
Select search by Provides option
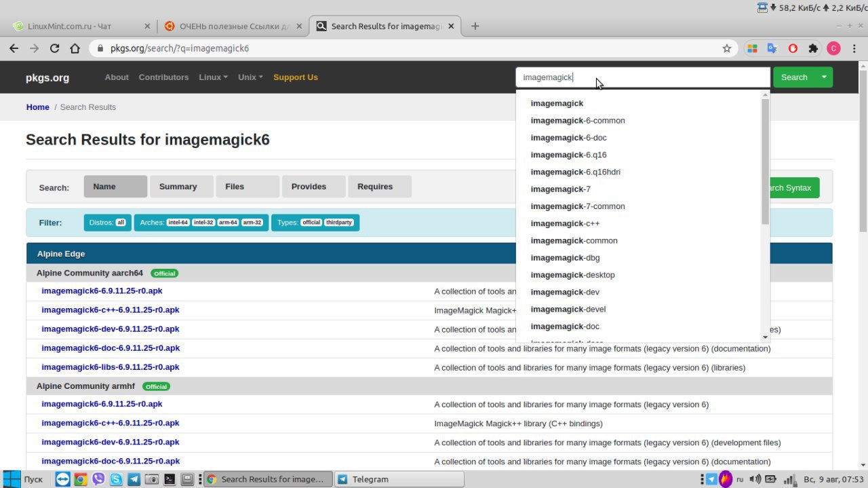tap(313, 187)
